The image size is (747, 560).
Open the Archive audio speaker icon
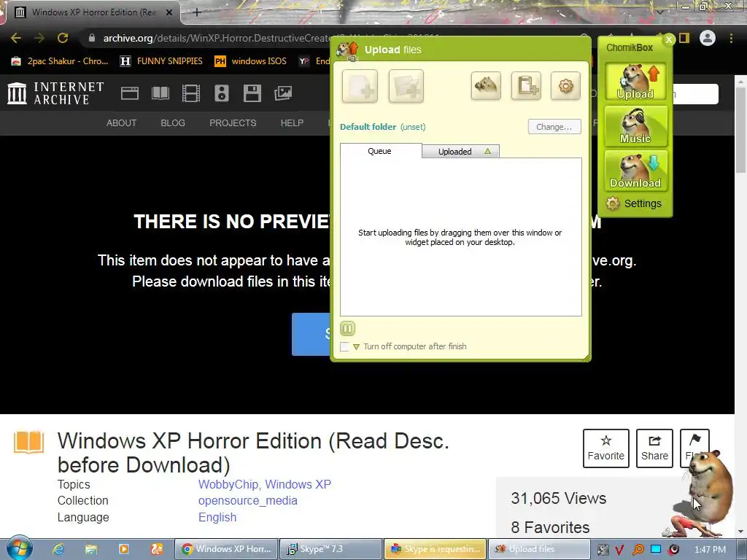(222, 93)
